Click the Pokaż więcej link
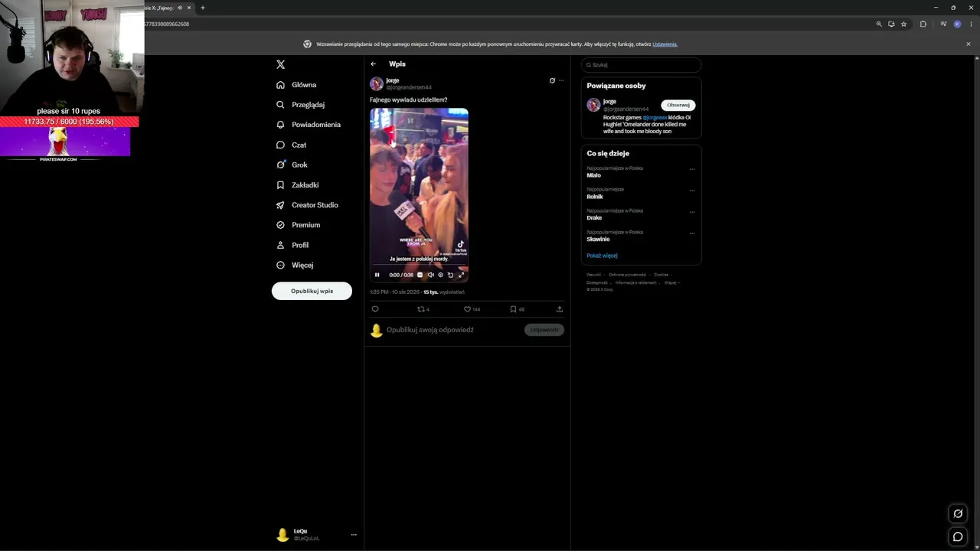Screen dimensions: 980x551 [x=602, y=256]
